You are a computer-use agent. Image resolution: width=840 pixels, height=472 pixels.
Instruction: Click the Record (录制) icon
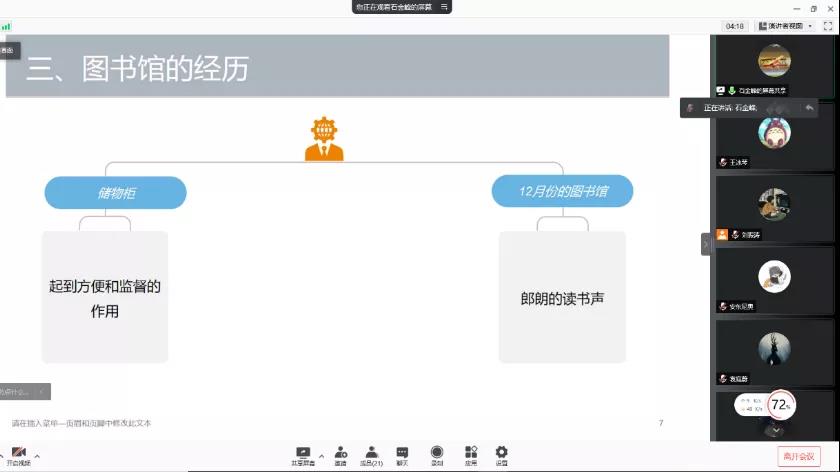click(437, 454)
